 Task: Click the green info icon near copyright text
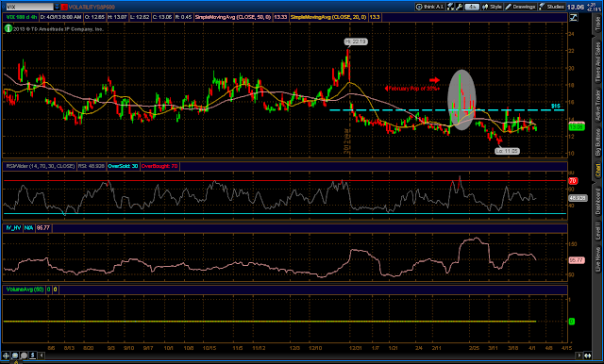click(8, 28)
